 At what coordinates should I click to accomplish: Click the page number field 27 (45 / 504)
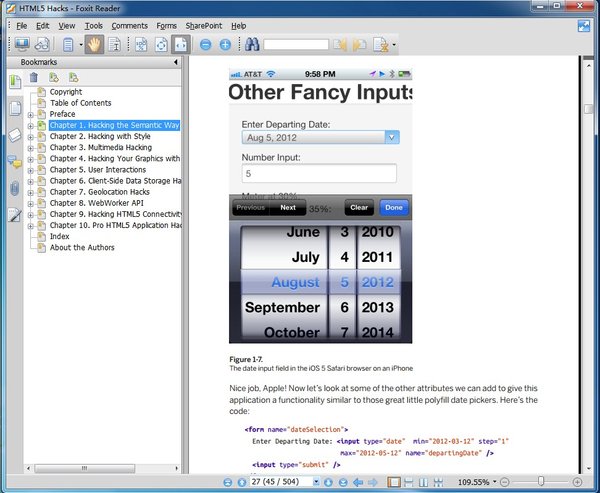[x=281, y=482]
